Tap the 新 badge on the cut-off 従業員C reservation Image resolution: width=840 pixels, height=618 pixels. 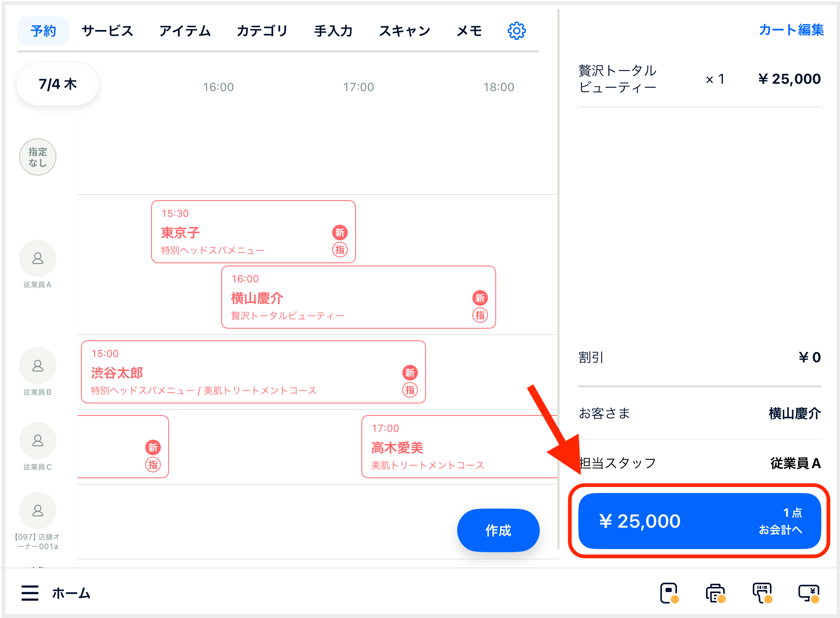coord(153,447)
